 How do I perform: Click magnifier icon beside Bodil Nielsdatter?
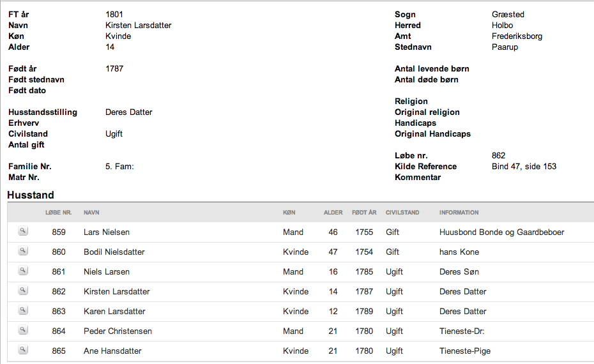pyautogui.click(x=23, y=251)
